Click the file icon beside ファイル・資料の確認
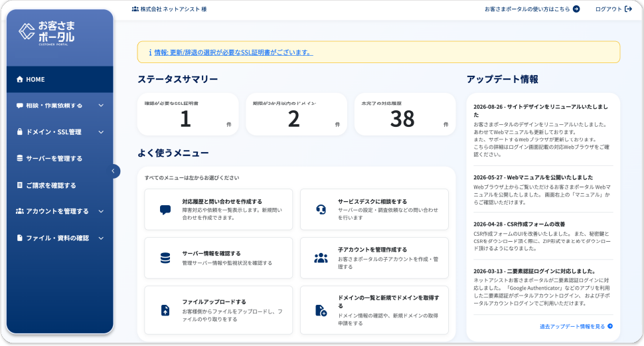The width and height of the screenshot is (644, 346). [x=19, y=238]
